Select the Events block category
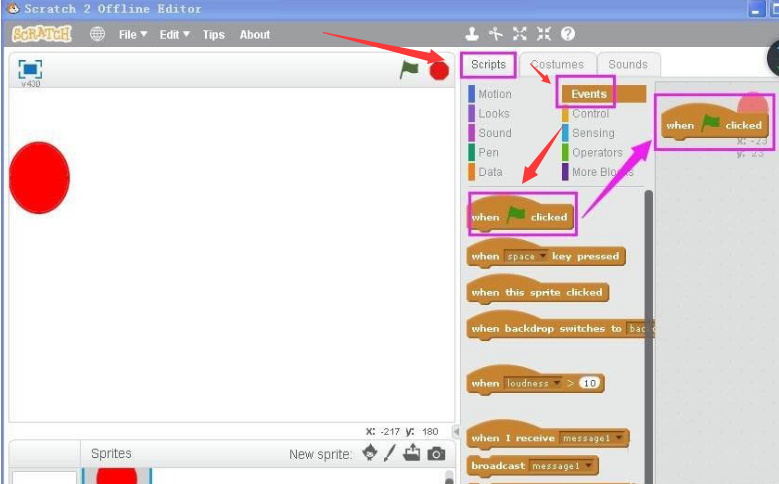The height and width of the screenshot is (484, 779). click(604, 94)
